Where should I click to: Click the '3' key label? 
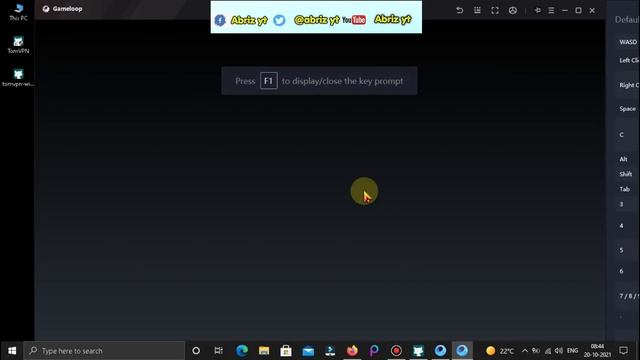pos(621,204)
